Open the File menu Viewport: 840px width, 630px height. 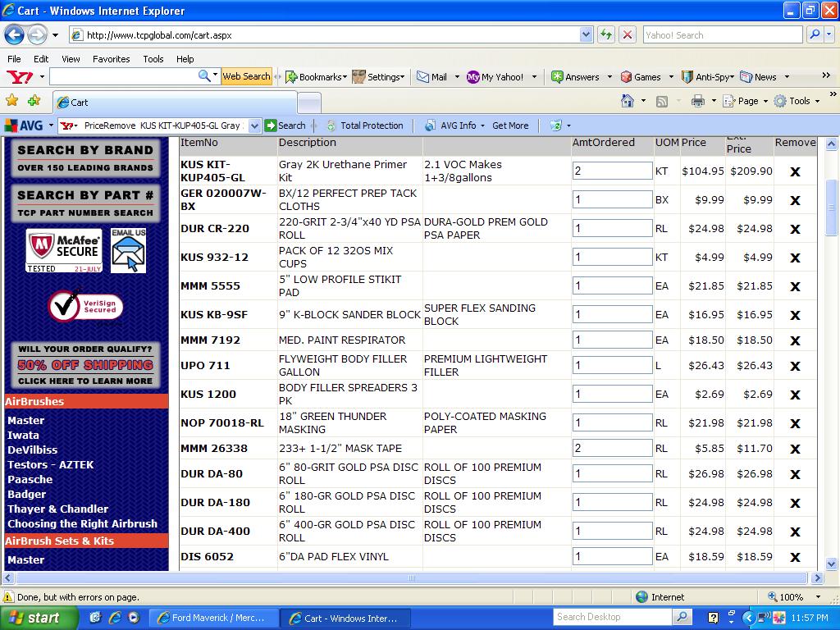click(15, 59)
